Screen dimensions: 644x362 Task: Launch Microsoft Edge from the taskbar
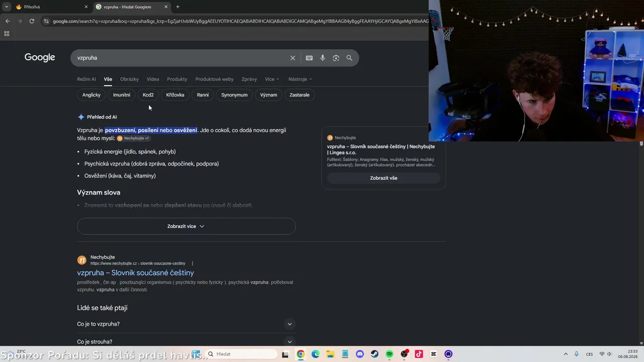point(315,354)
